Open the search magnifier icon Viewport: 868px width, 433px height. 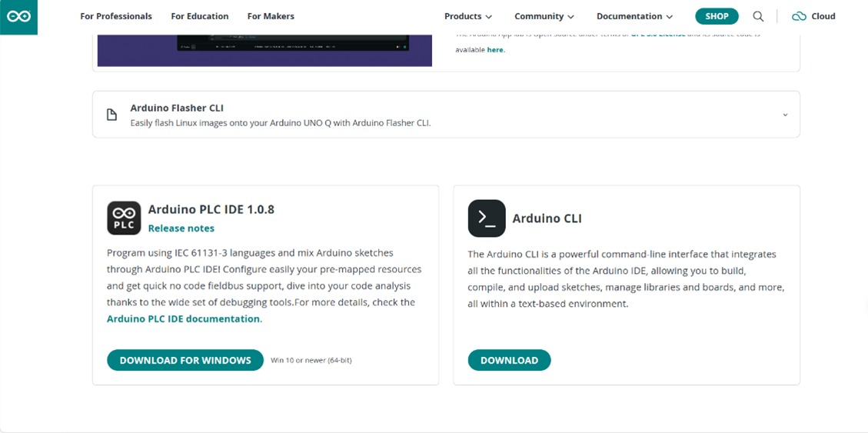point(758,17)
